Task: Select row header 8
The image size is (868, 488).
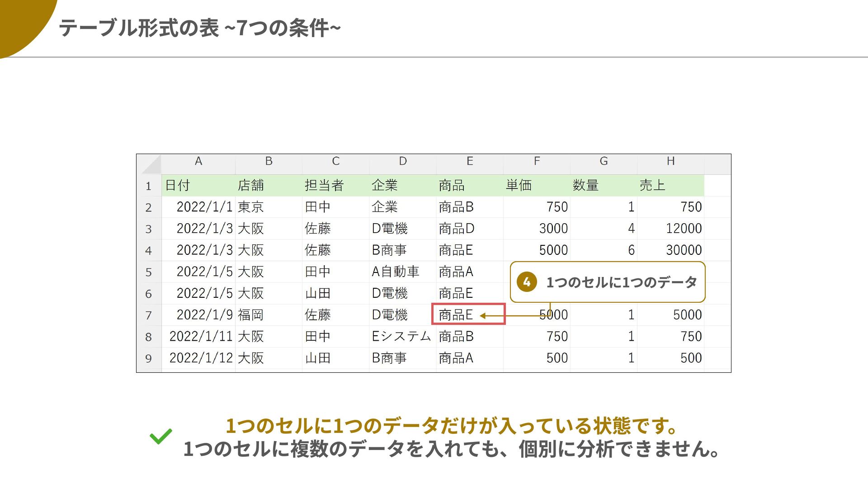Action: click(149, 337)
